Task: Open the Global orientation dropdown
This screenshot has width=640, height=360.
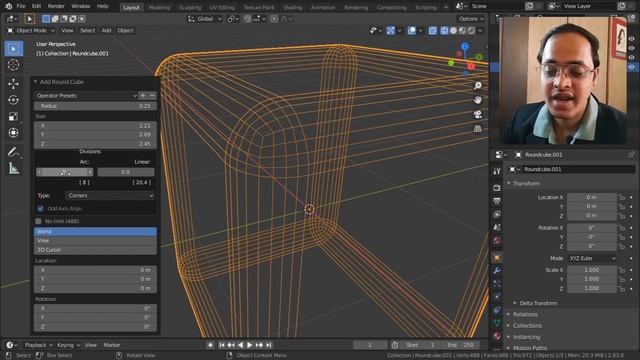Action: 205,19
